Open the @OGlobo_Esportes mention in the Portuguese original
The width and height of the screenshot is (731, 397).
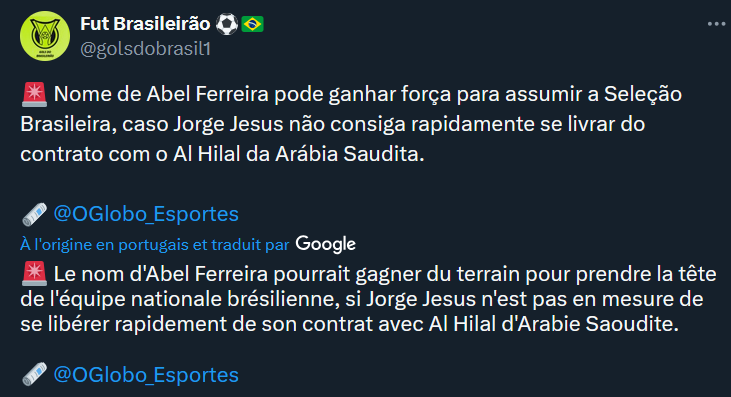(146, 214)
